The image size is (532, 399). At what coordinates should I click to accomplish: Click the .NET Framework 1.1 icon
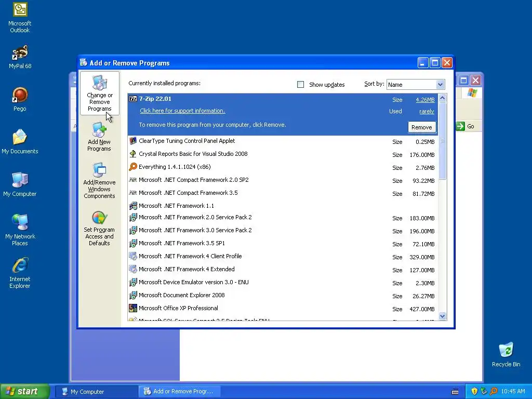[133, 206]
